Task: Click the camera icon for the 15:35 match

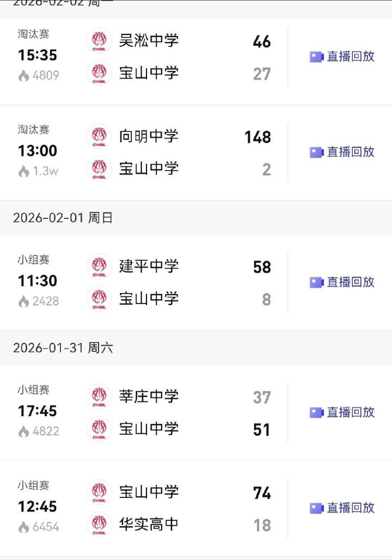Action: click(316, 57)
